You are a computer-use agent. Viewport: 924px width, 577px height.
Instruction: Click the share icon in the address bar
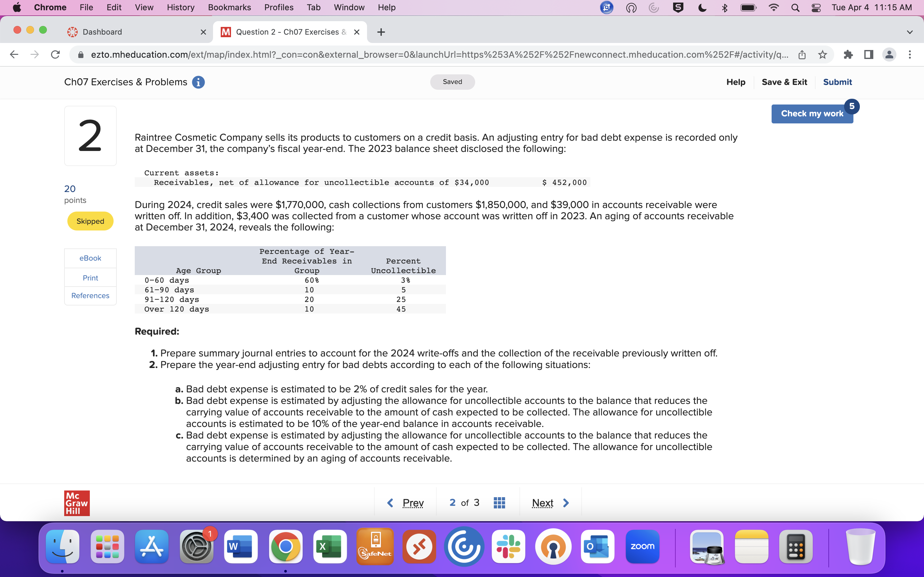click(802, 54)
